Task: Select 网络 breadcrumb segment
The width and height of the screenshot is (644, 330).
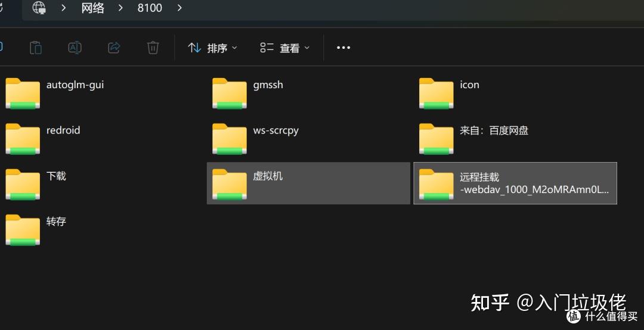Action: [93, 8]
